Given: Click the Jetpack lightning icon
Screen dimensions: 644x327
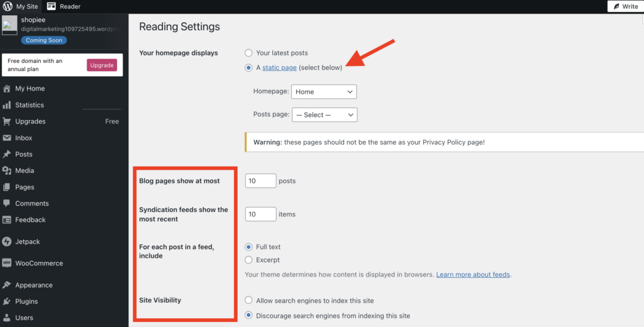Looking at the screenshot, I should [x=7, y=241].
